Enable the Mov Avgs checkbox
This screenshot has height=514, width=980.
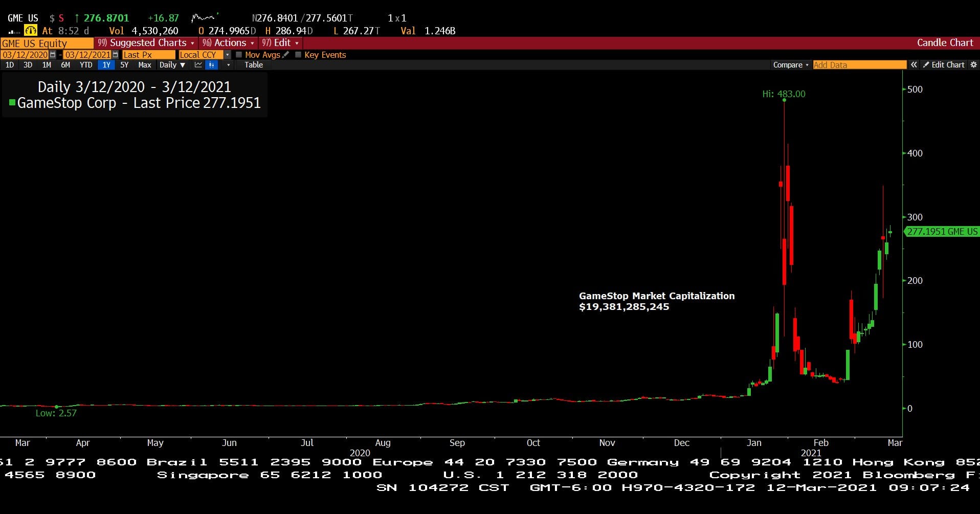point(239,55)
